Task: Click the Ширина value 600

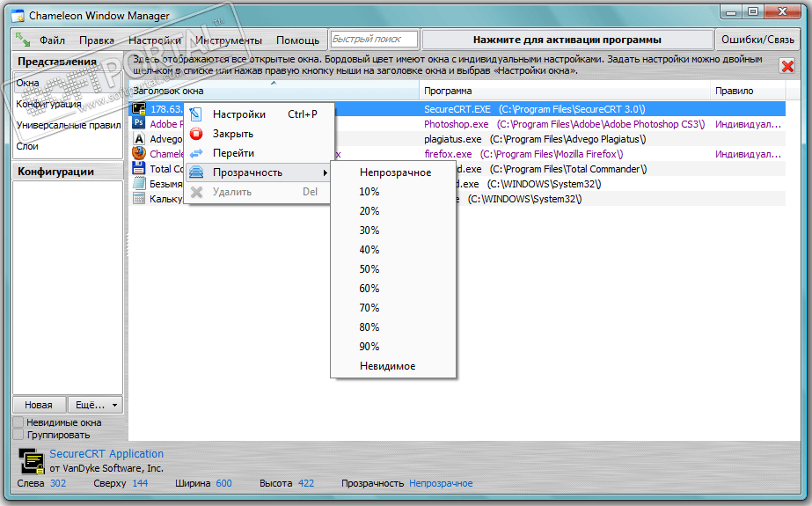Action: 223,483
